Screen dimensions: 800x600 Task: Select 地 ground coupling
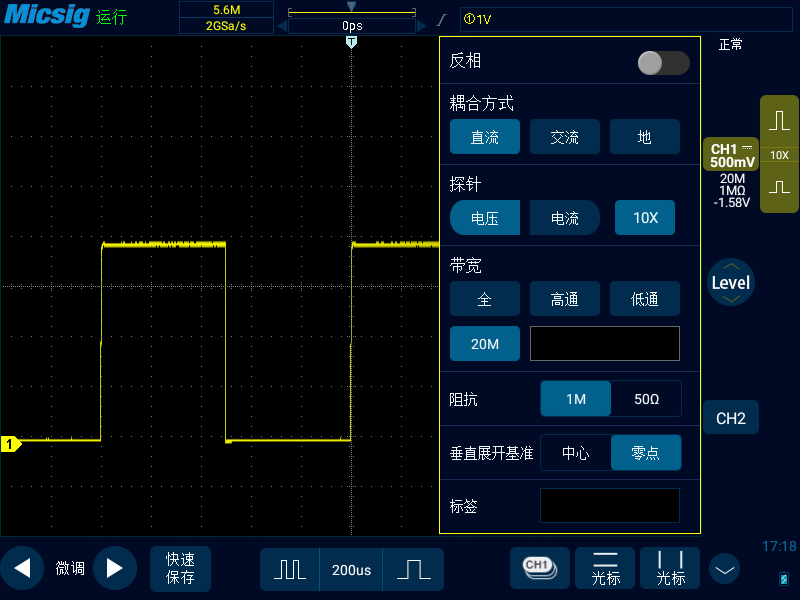(x=645, y=137)
